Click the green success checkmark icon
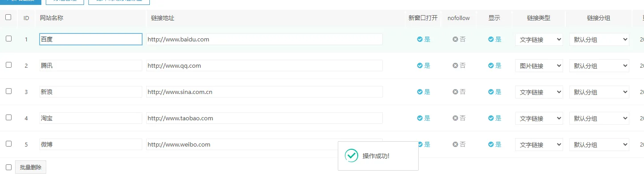644x192 pixels. pos(352,155)
